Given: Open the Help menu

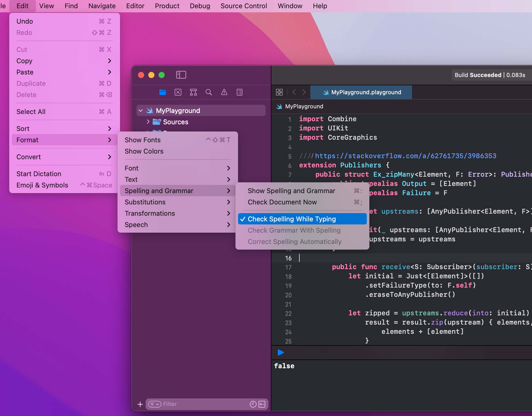Looking at the screenshot, I should pyautogui.click(x=320, y=6).
